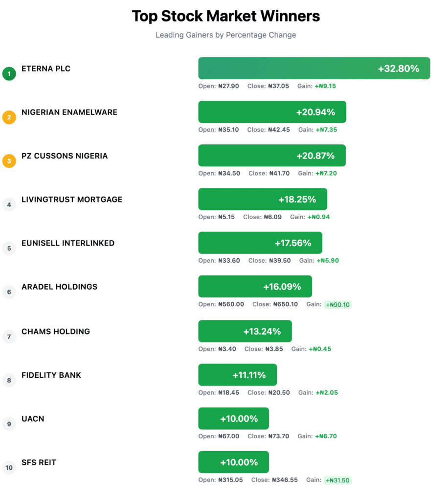Click the ETERNA PLC +32.80% bar
The height and width of the screenshot is (501, 448).
[314, 68]
